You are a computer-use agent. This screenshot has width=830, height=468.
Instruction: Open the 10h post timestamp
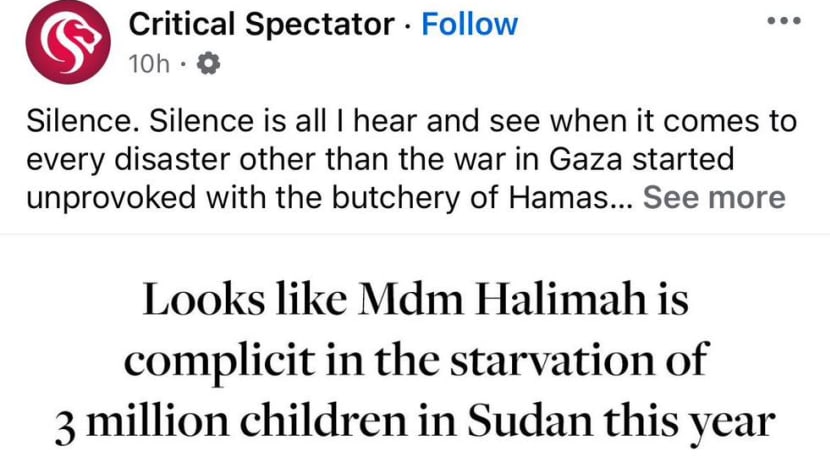(x=149, y=64)
